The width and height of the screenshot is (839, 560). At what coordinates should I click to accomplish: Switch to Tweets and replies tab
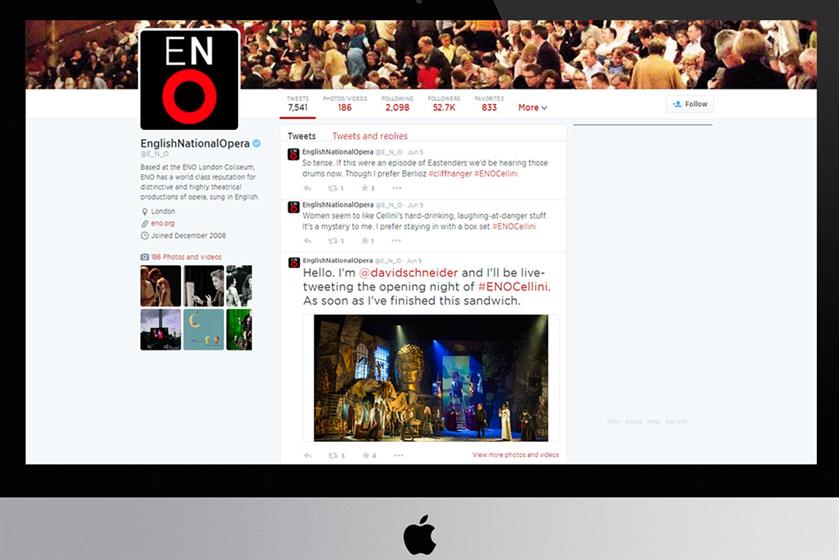tap(370, 136)
